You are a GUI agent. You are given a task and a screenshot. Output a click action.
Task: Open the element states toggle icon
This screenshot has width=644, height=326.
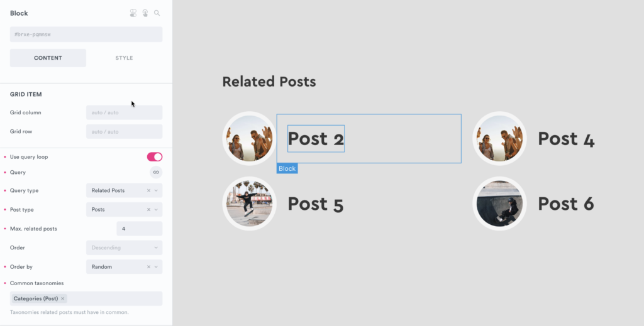[133, 13]
